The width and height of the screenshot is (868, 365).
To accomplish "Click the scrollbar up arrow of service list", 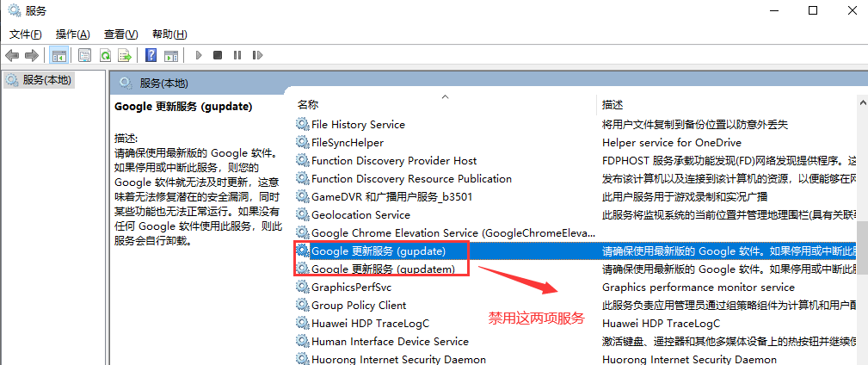I will (x=863, y=102).
